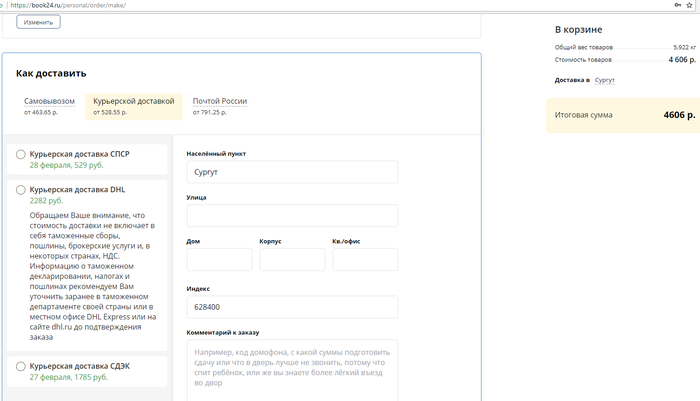Click the Населённый пункт field

292,172
